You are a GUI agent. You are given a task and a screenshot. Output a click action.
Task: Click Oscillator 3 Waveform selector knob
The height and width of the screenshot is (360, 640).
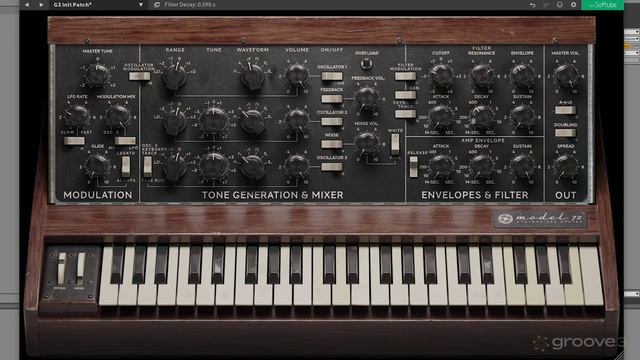tap(252, 167)
